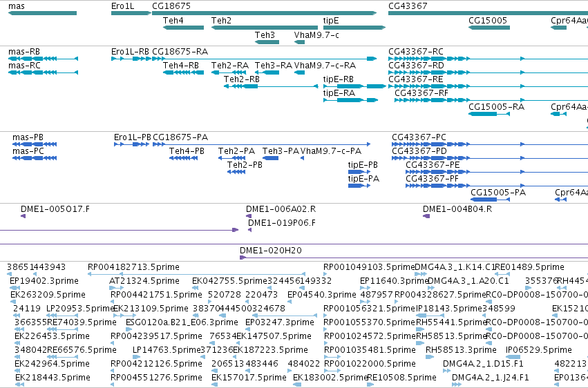Click BAC clone "DME1-020H20"
This screenshot has width=588, height=388.
point(271,251)
